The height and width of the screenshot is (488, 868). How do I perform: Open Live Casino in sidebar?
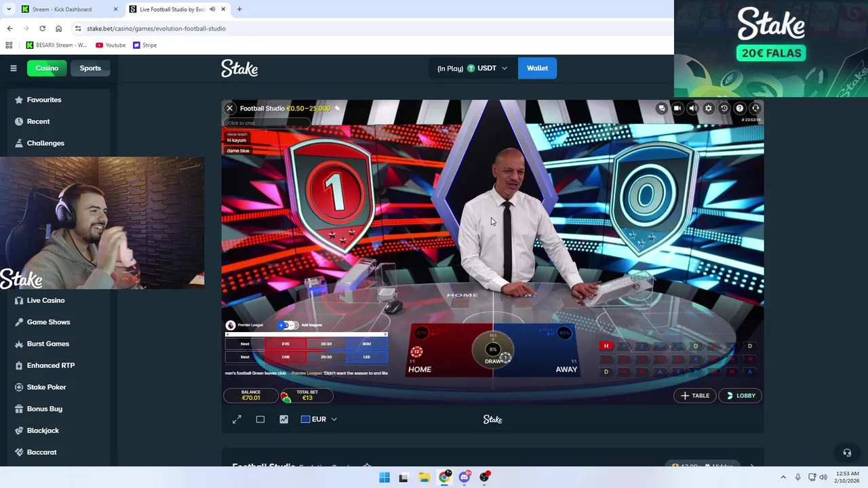[x=45, y=300]
